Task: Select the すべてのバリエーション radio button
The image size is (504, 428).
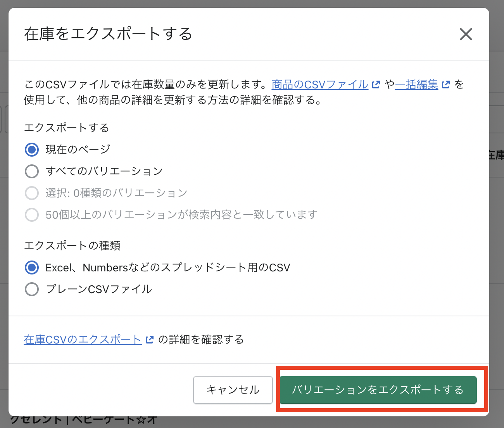Action: pos(32,171)
